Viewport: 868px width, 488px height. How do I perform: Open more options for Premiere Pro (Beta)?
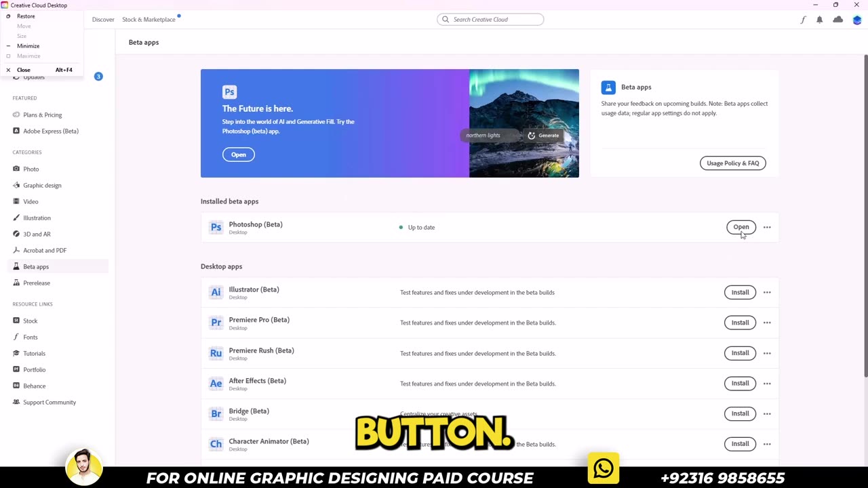767,323
